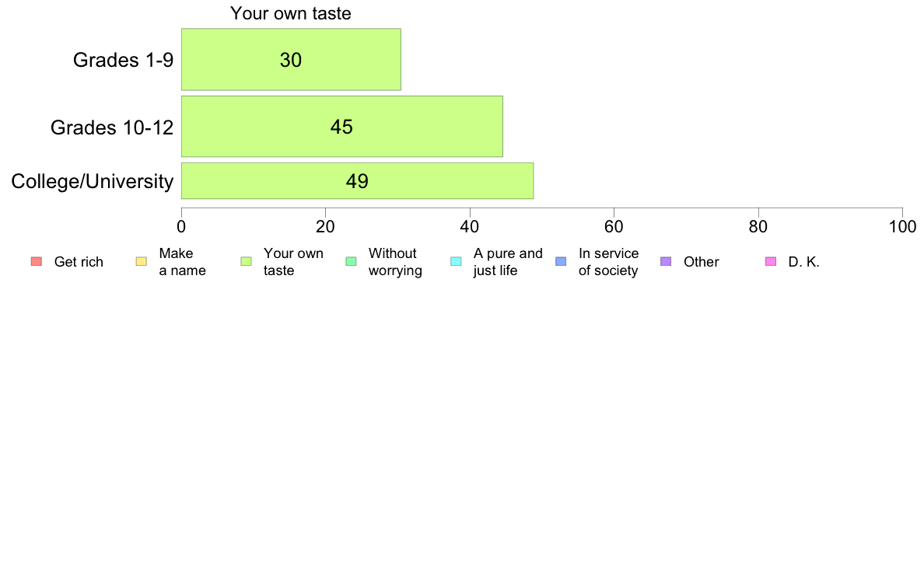Select the Grades 10-12 bar showing 45
The width and height of the screenshot is (924, 572).
click(341, 127)
